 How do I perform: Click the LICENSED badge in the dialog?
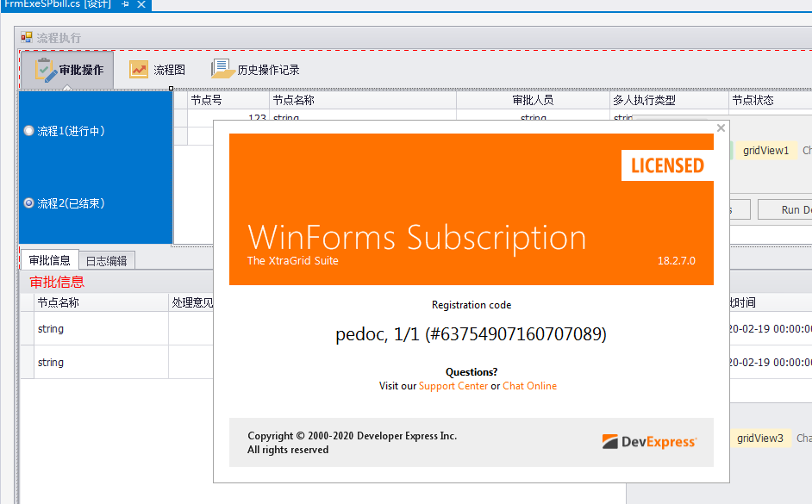click(667, 165)
